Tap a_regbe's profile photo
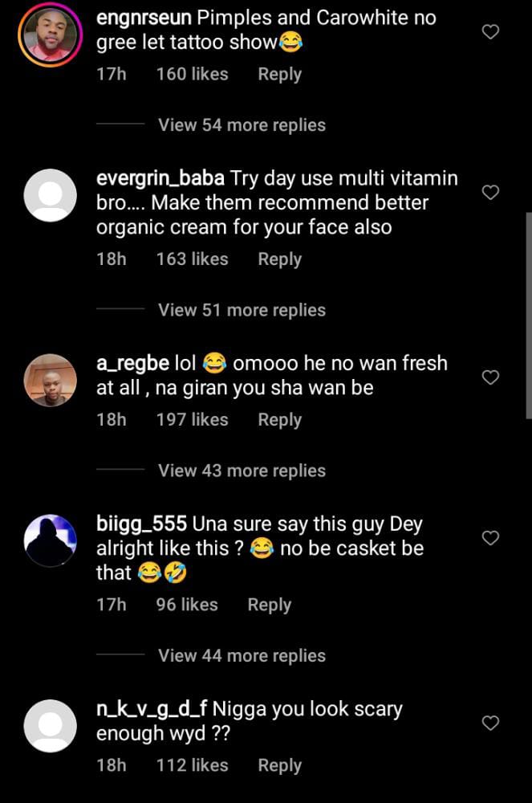The height and width of the screenshot is (803, 532). (51, 380)
